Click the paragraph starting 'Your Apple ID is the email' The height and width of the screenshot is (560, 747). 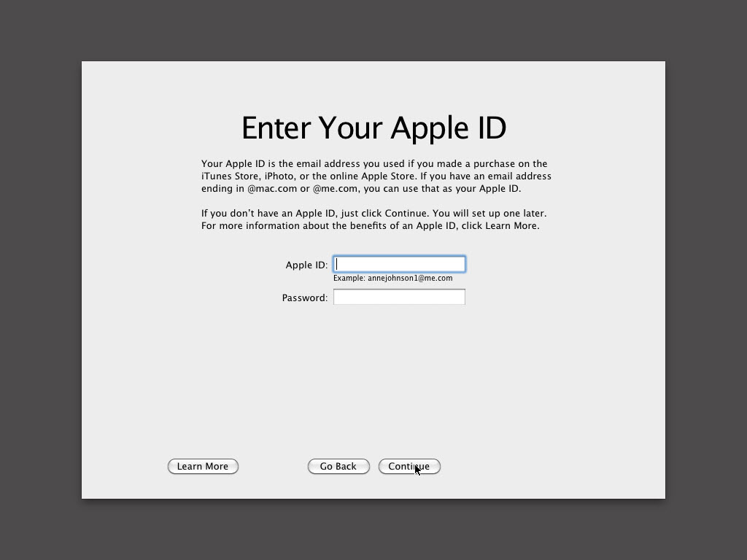pyautogui.click(x=376, y=176)
